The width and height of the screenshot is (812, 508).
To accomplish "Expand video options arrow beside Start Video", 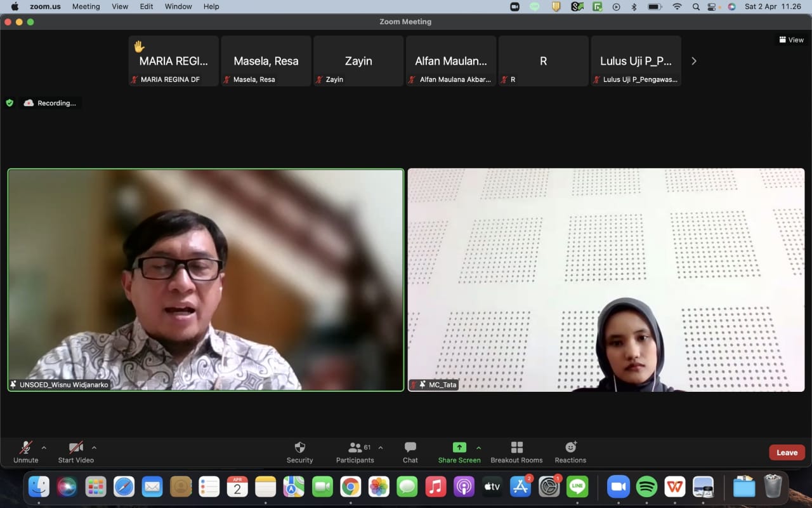I will (x=95, y=448).
